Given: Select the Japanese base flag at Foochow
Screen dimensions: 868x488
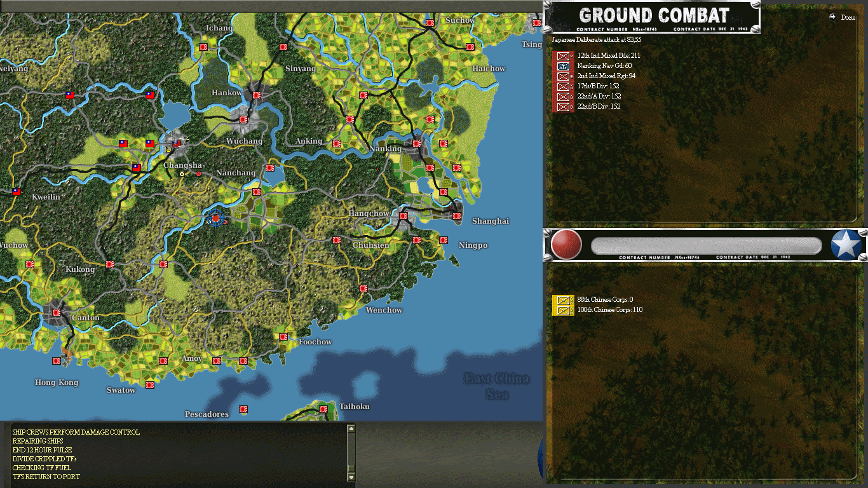Looking at the screenshot, I should pyautogui.click(x=283, y=337).
